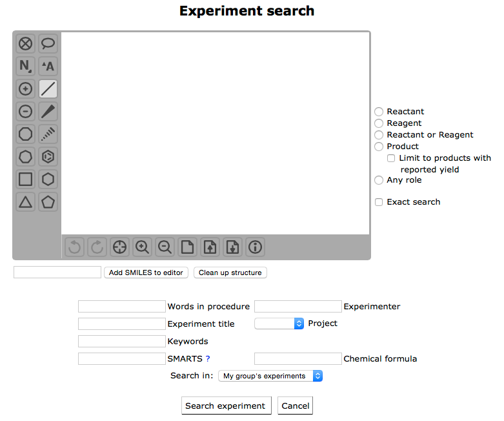Select the Reactant role radio button
The width and height of the screenshot is (504, 421).
tap(379, 112)
